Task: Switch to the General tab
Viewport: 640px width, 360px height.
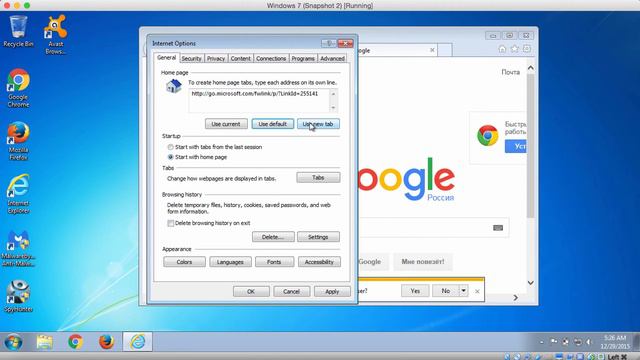Action: (x=167, y=58)
